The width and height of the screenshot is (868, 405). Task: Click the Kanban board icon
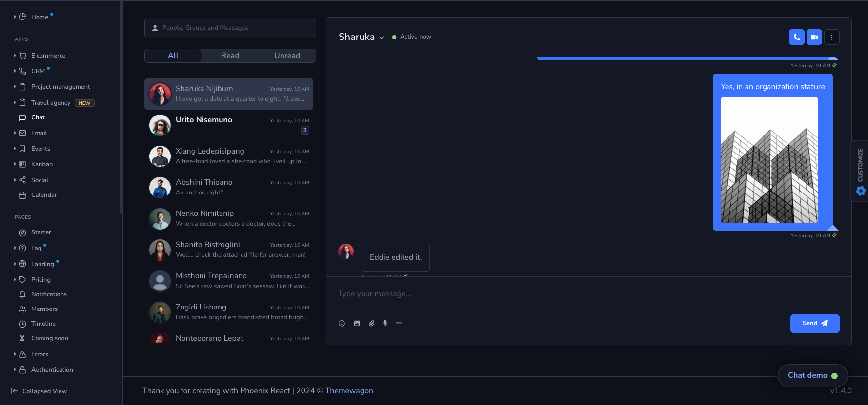22,164
